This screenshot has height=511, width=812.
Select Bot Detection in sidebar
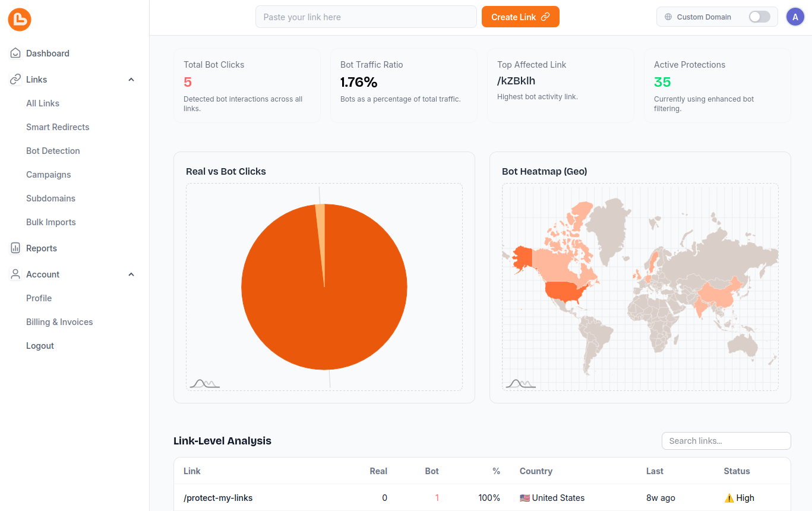pos(53,151)
